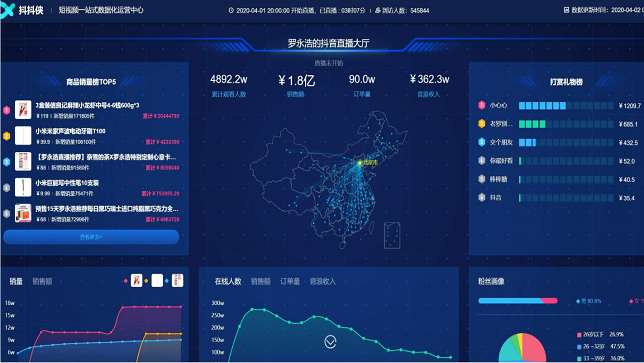Select the 销售额 tab beside 在线人数
644x363 pixels.
tap(261, 281)
